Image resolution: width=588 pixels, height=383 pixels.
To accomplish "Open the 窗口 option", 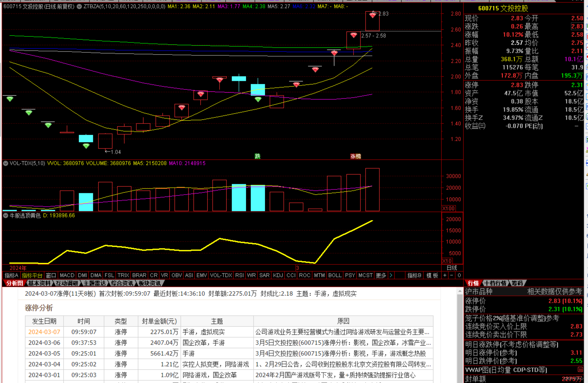I will [x=51, y=275].
